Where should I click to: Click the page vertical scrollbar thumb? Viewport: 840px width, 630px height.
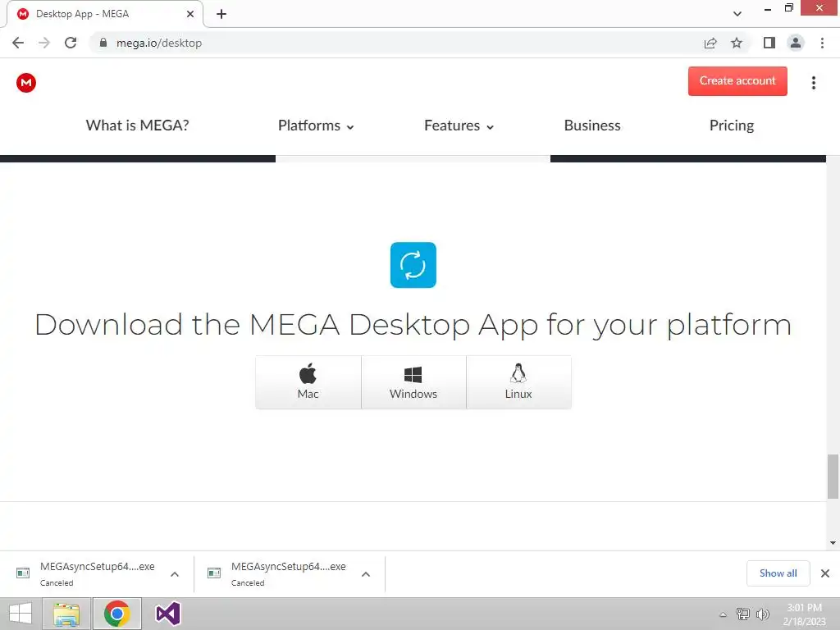coord(833,477)
